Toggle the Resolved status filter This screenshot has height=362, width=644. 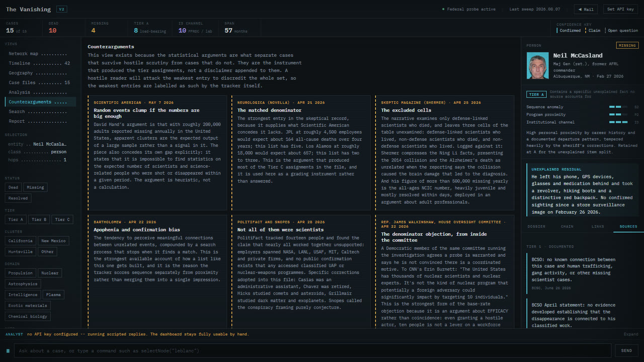point(18,198)
